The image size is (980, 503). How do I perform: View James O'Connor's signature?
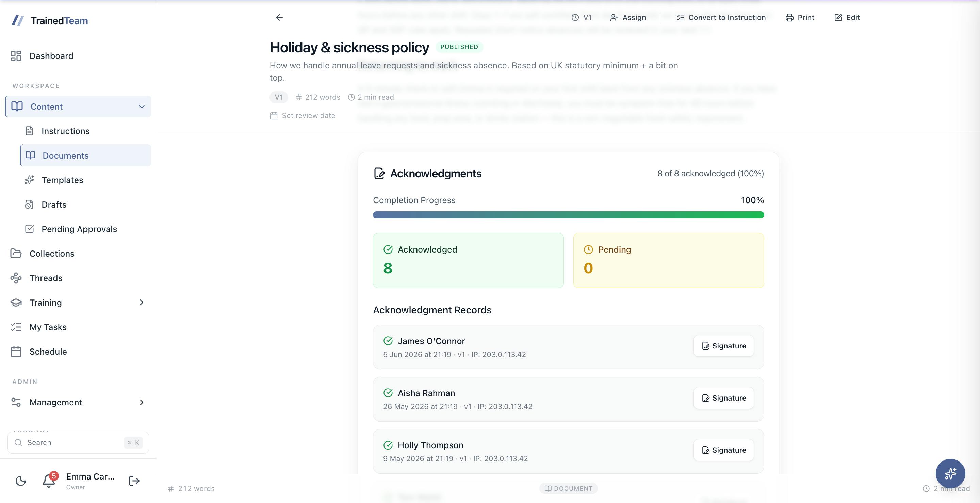tap(723, 346)
